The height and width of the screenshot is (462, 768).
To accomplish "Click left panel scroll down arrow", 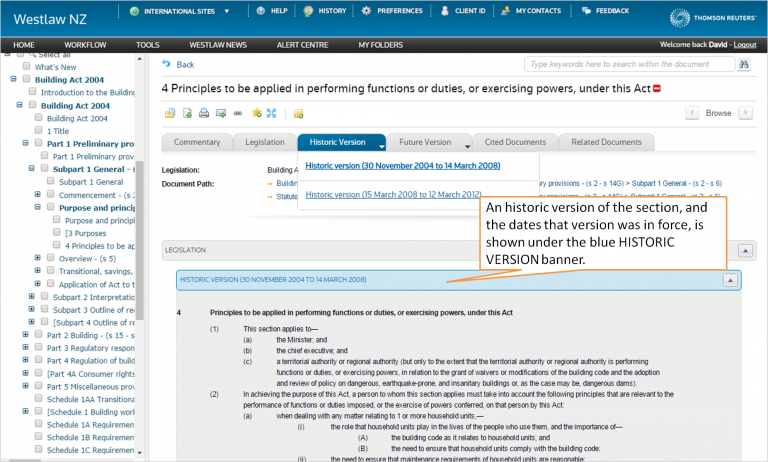I will (x=140, y=453).
